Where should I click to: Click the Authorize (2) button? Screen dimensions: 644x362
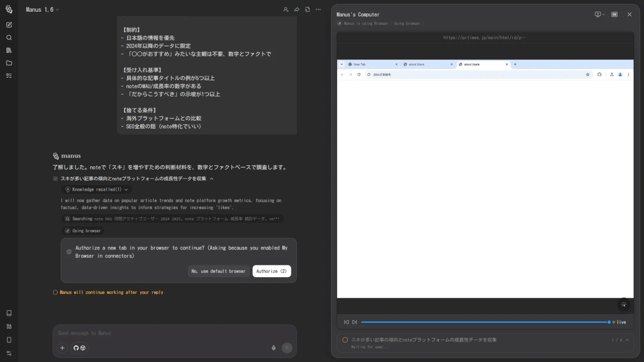point(272,271)
